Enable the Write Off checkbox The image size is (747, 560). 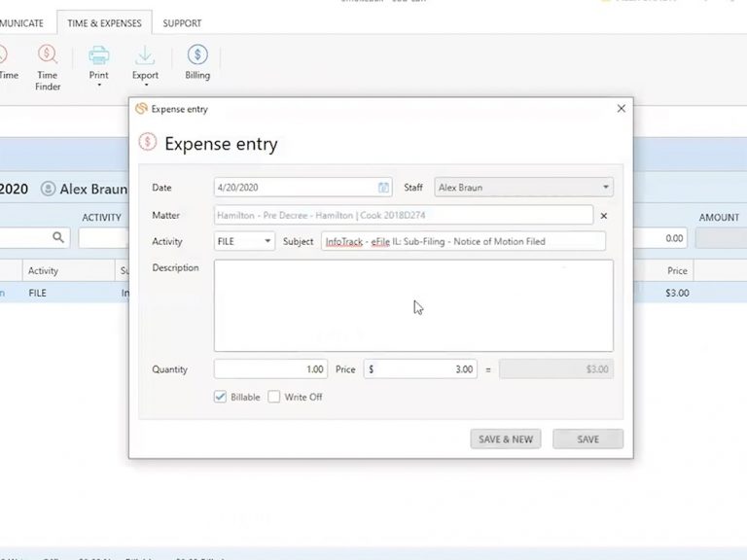(274, 397)
